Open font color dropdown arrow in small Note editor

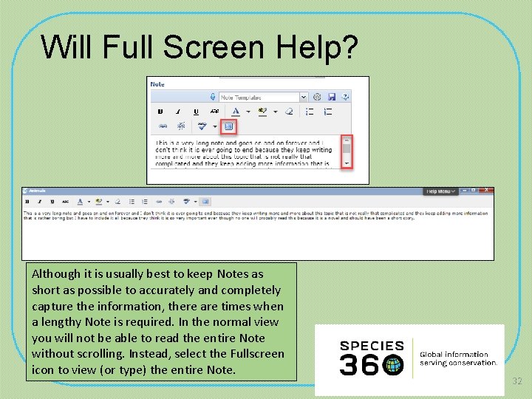coord(248,112)
